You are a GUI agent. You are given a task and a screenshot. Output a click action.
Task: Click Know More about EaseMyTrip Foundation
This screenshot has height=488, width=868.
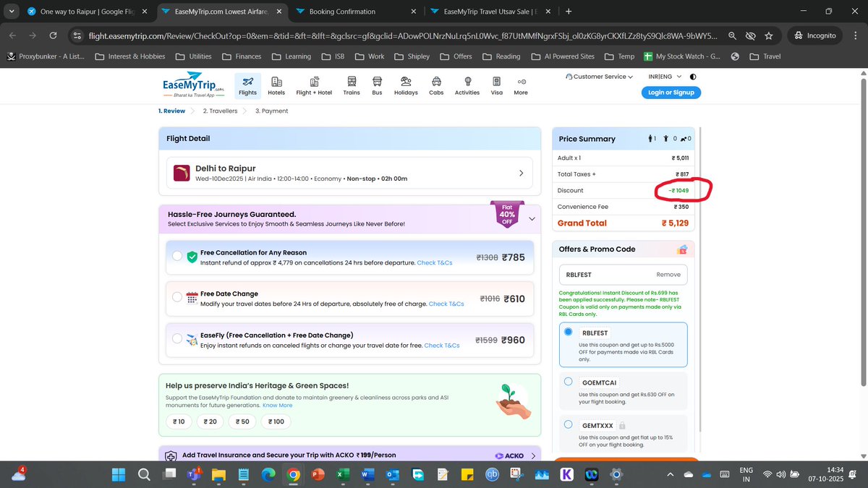(278, 406)
